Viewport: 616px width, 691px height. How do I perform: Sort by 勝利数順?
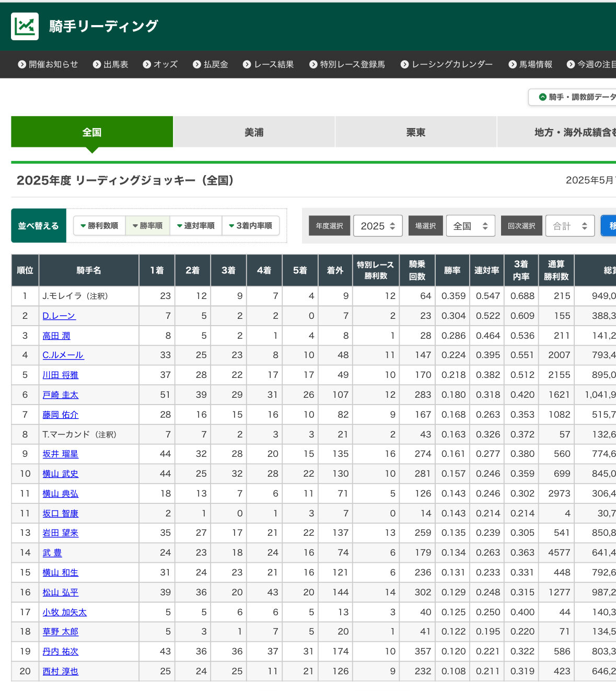pos(99,226)
